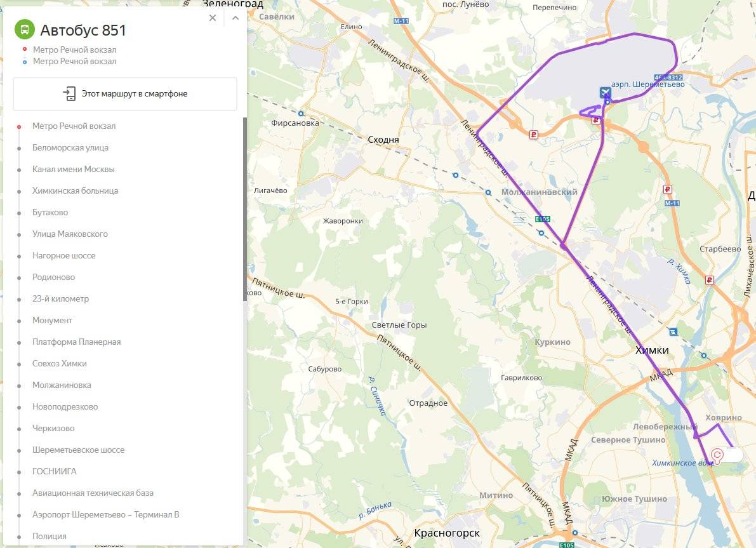Send this route via Этот маршрут в смартфоне
The width and height of the screenshot is (756, 548).
point(125,93)
